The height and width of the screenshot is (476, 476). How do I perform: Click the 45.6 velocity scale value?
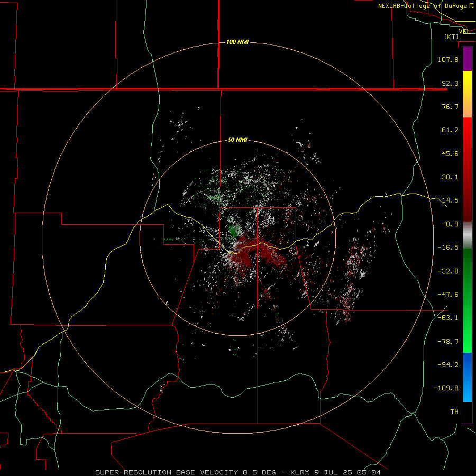click(x=450, y=153)
